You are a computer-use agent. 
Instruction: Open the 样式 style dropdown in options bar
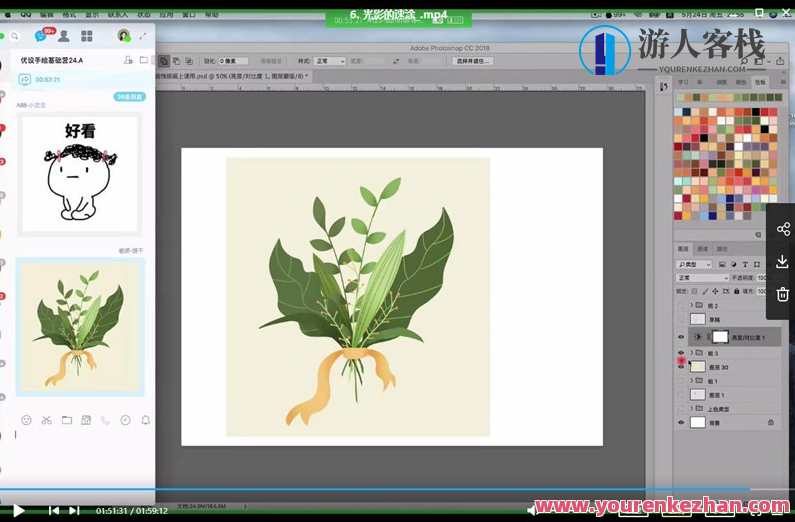[x=329, y=61]
